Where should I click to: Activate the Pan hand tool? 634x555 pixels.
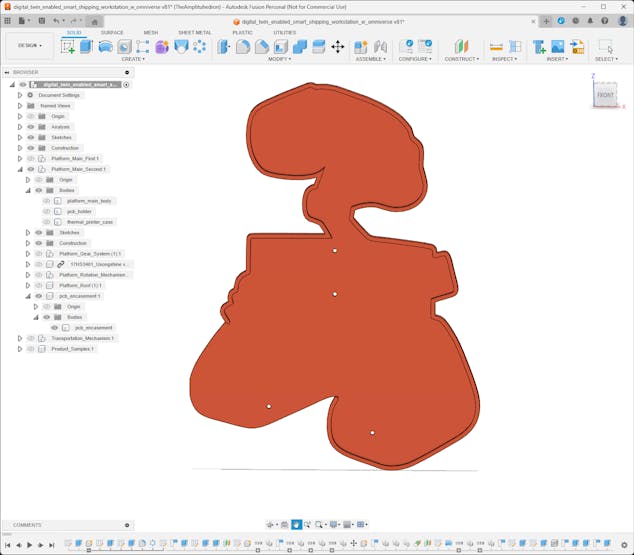tap(296, 524)
